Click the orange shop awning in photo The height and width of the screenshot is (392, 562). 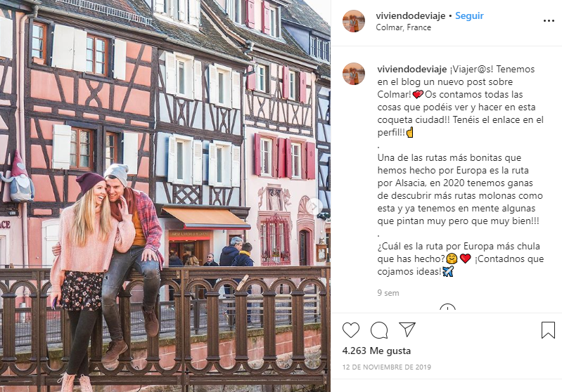coord(205,217)
